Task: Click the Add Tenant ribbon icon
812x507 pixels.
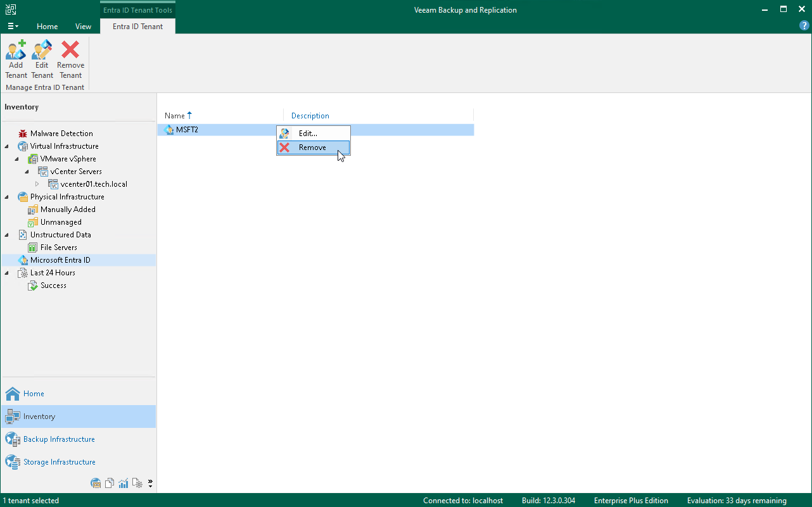Action: 16,49
